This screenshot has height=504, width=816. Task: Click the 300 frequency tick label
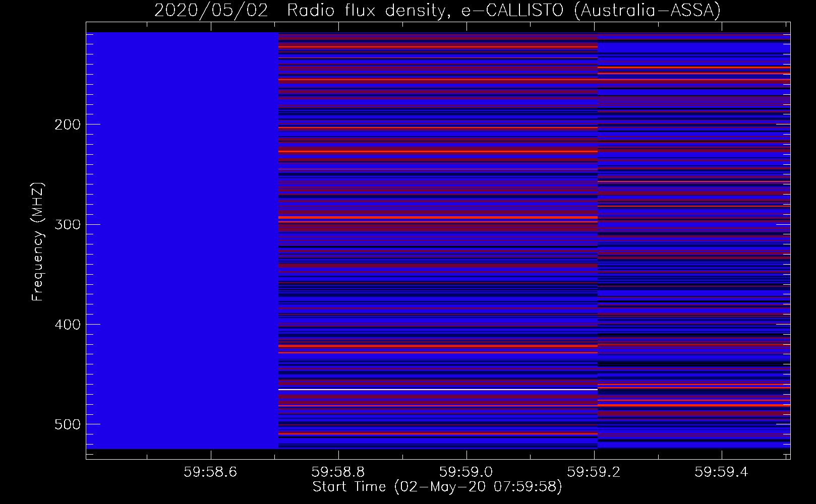(x=68, y=224)
